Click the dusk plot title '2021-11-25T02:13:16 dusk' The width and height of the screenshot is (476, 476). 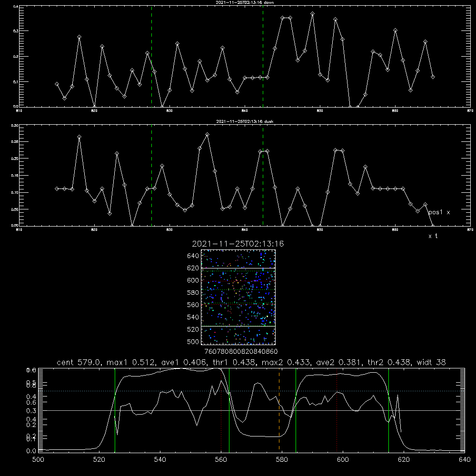(x=245, y=121)
